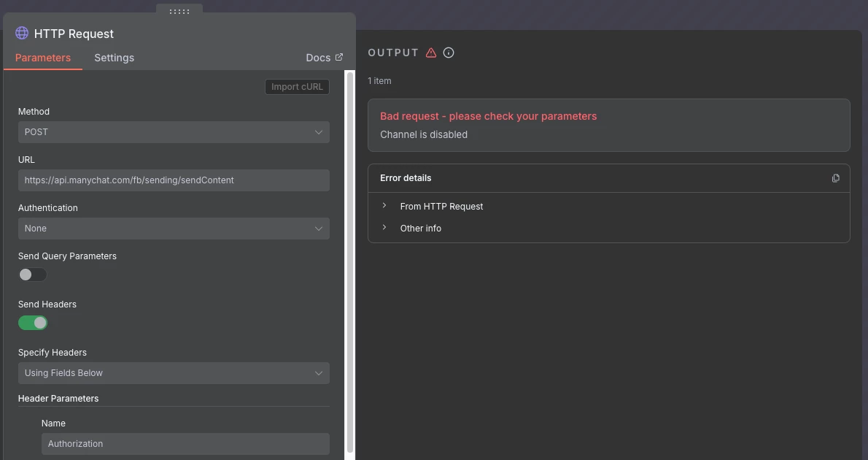This screenshot has width=868, height=460.
Task: Open the Authentication dropdown
Action: (174, 229)
